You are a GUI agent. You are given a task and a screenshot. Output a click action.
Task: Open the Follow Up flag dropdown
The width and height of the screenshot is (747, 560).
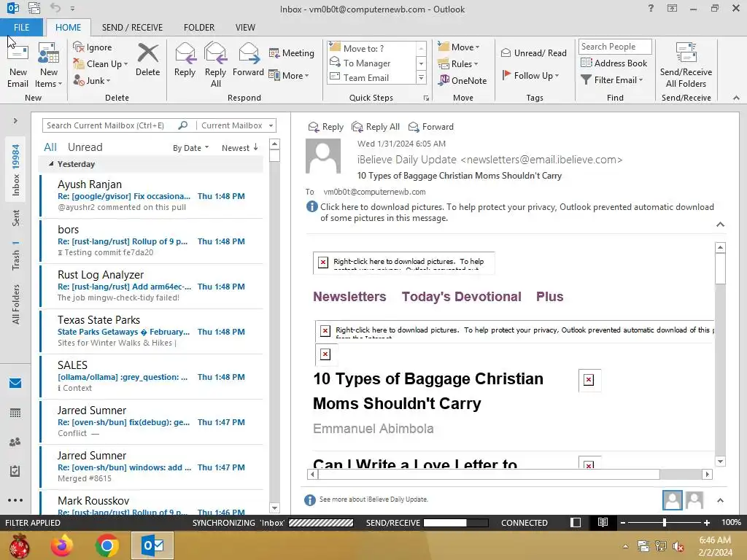tap(530, 75)
